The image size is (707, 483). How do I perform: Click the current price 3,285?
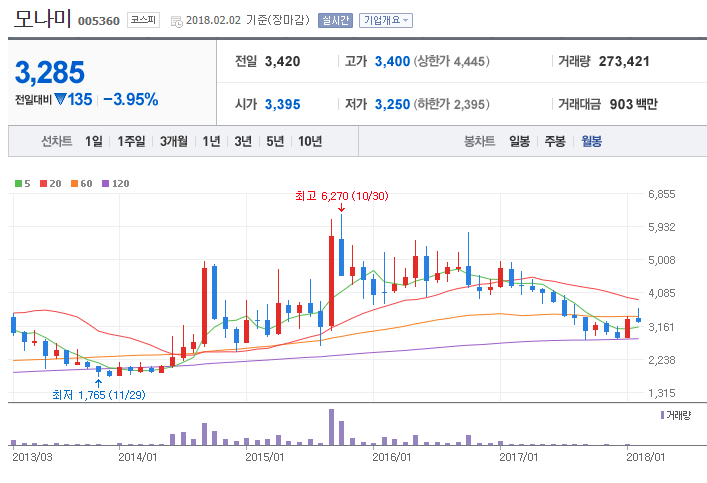[50, 73]
